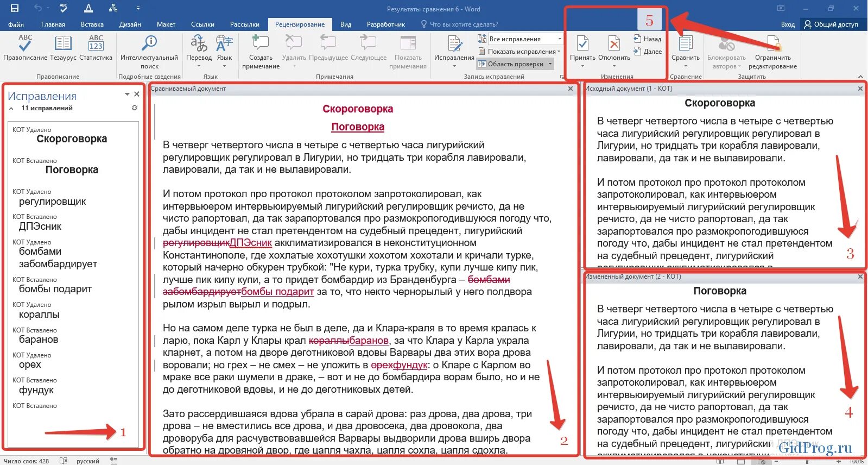Switch to the Ссылки tab
The height and width of the screenshot is (465, 868).
tap(202, 24)
